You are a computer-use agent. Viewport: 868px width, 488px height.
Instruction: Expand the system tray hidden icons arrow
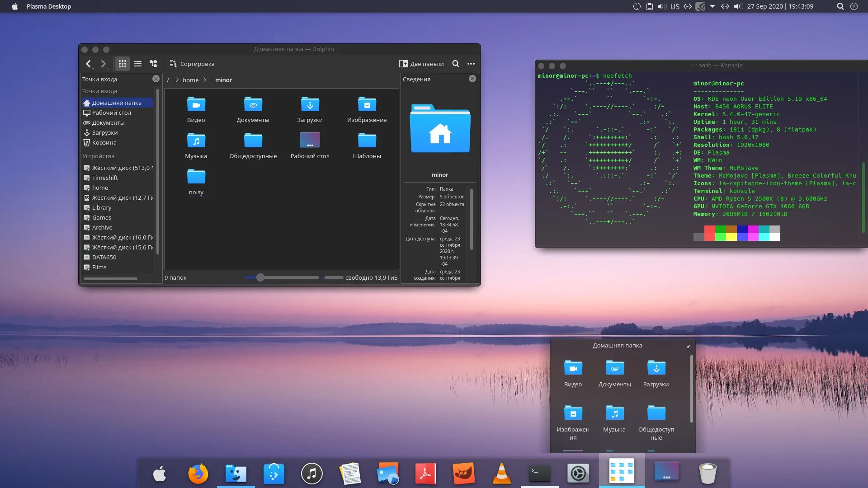[712, 6]
